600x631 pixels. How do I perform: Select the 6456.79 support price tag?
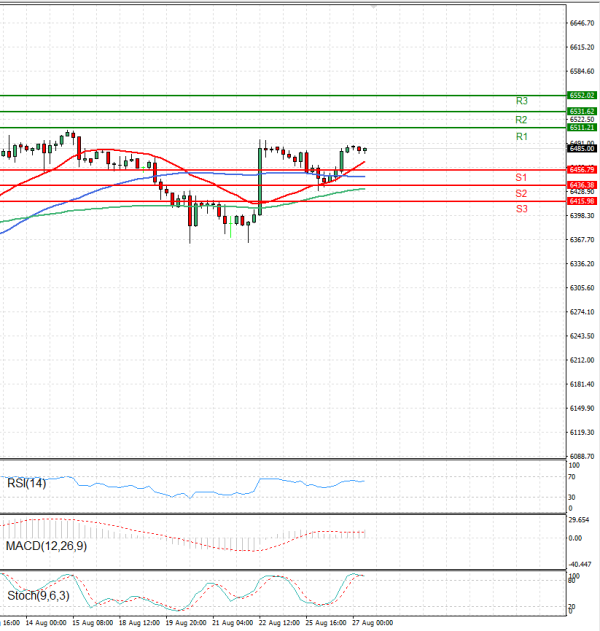pyautogui.click(x=582, y=170)
